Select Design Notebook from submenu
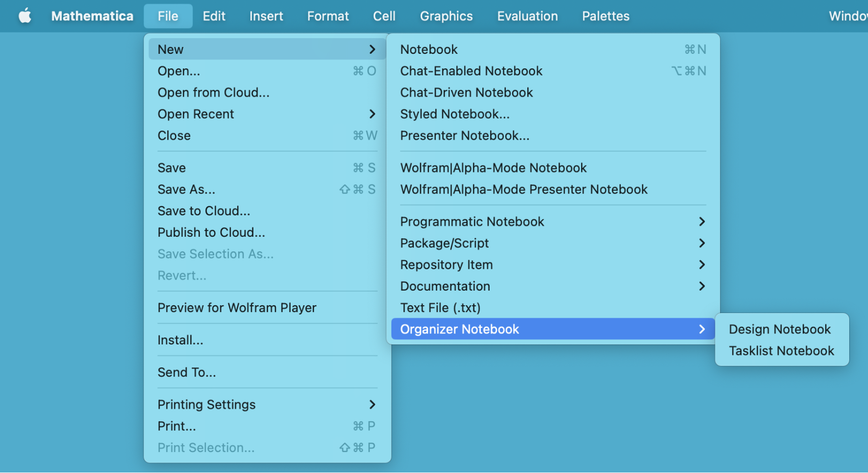Image resolution: width=868 pixels, height=473 pixels. 779,329
